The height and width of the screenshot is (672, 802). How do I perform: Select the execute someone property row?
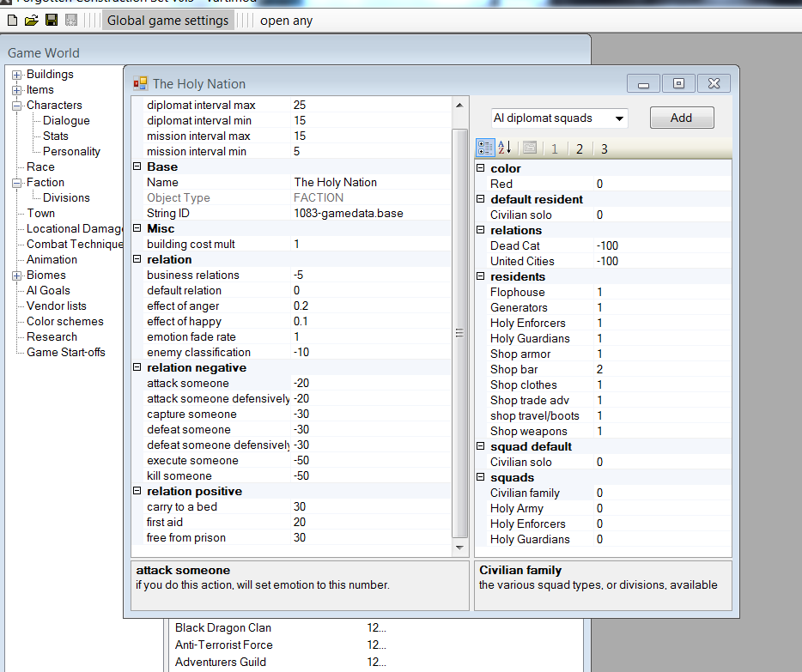pyautogui.click(x=292, y=460)
